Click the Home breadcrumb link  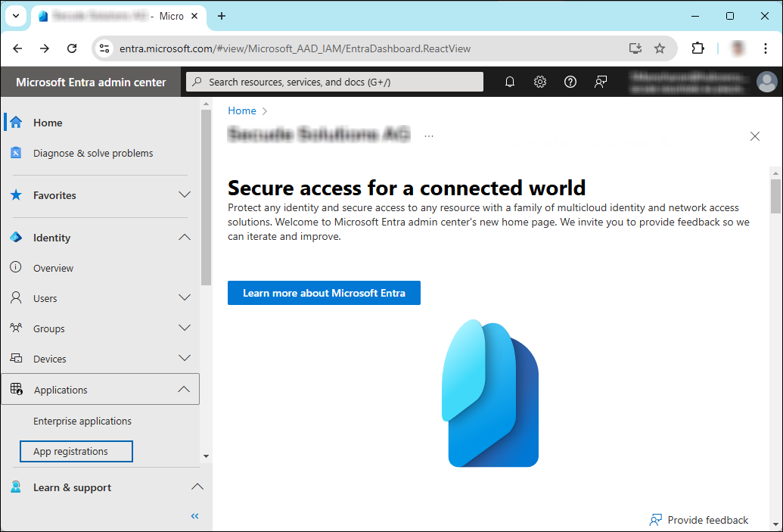click(x=242, y=110)
